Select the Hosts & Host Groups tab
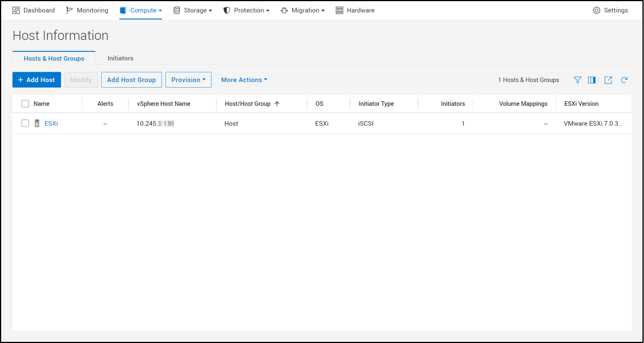 coord(54,58)
